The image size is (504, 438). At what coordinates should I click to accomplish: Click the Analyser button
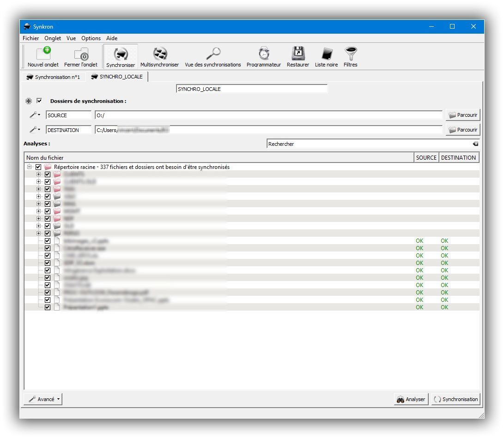coord(411,399)
